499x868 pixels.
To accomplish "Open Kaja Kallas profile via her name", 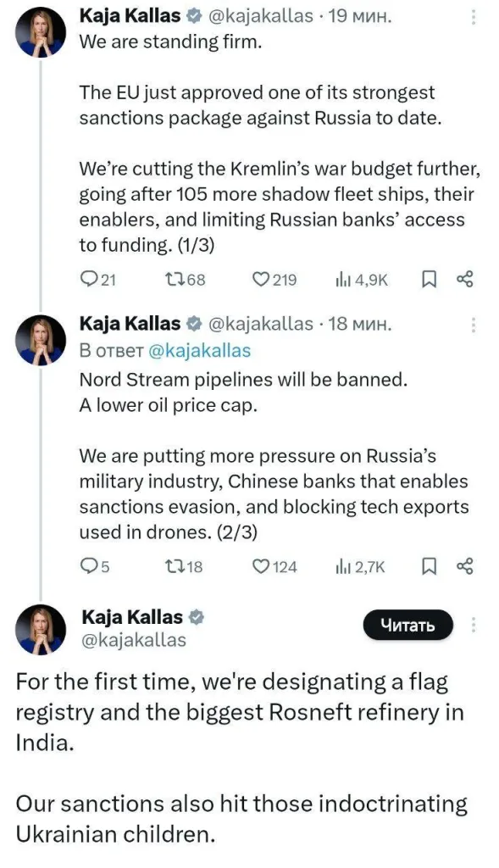I will 130,14.
